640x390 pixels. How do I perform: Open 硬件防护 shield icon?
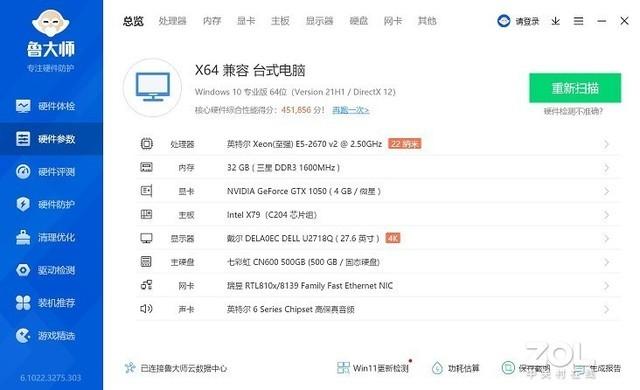23,204
